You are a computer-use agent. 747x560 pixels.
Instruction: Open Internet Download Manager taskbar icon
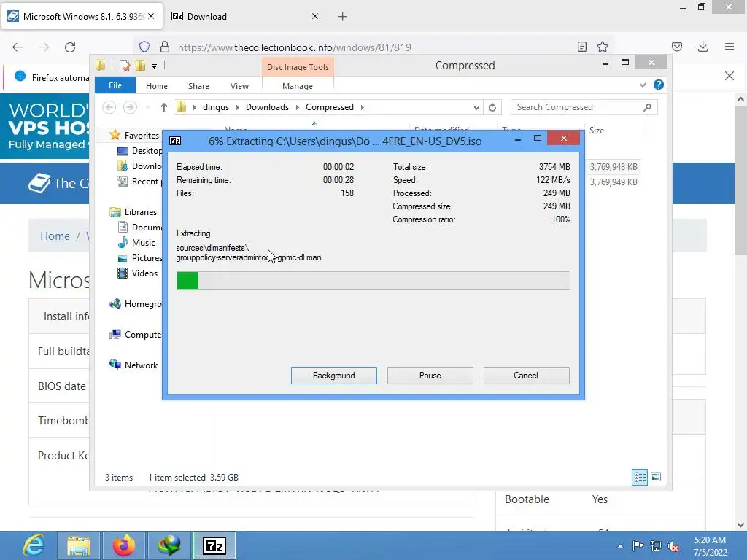click(x=169, y=545)
